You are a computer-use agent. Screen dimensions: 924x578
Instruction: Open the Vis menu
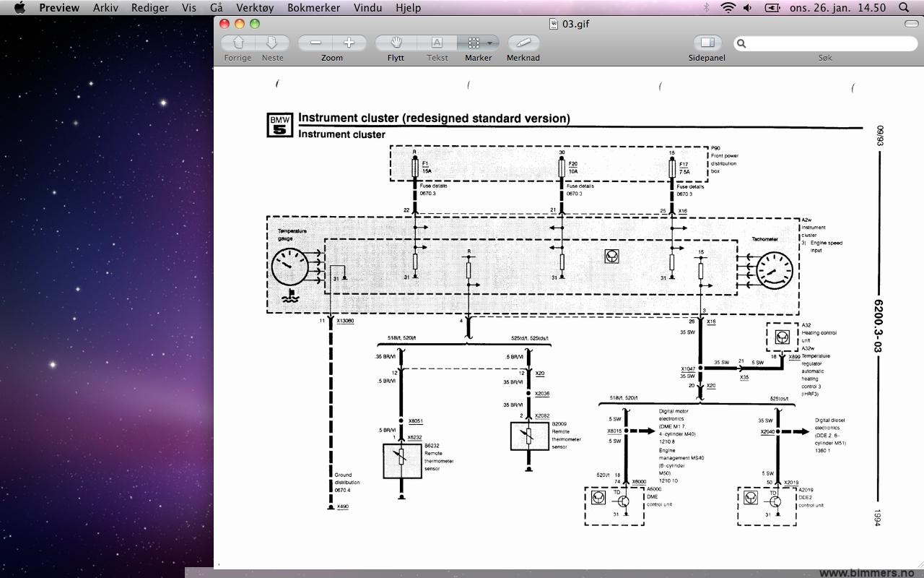pyautogui.click(x=189, y=8)
